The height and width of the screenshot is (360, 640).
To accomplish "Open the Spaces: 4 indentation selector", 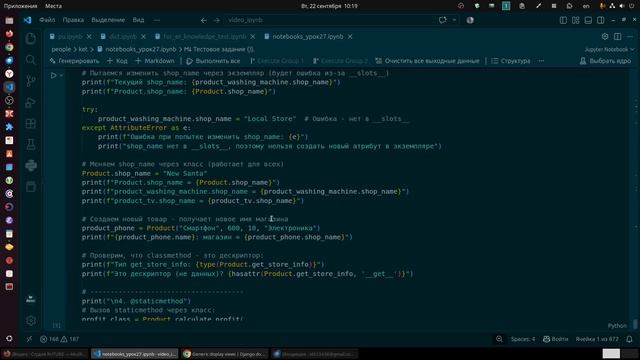I will 523,339.
